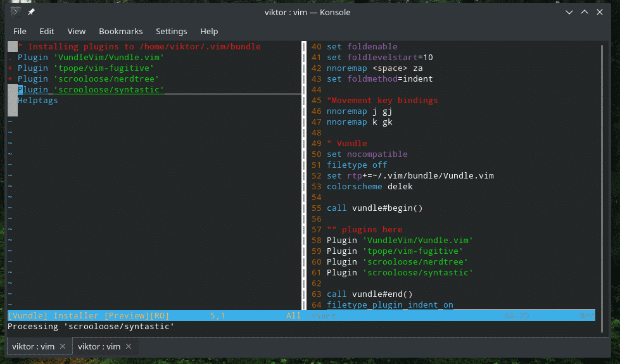Screen dimensions: 620x364
Task: Maximize the Konsole window
Action: (x=585, y=12)
